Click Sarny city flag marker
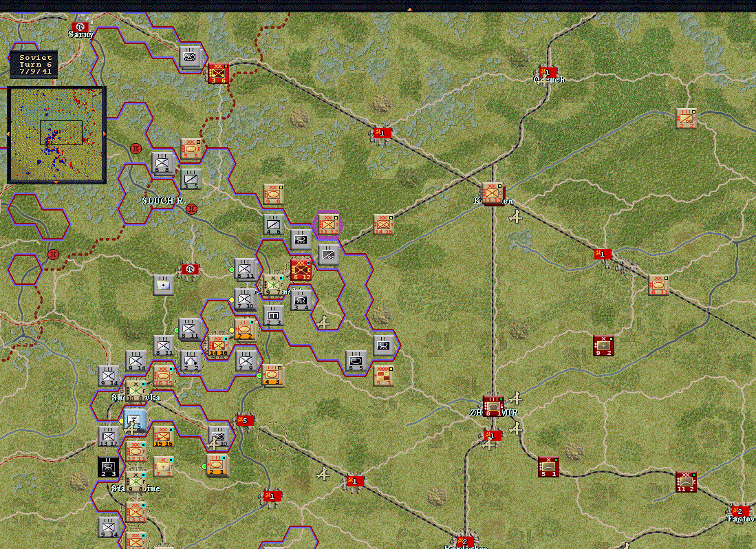The image size is (756, 549). pos(80,27)
